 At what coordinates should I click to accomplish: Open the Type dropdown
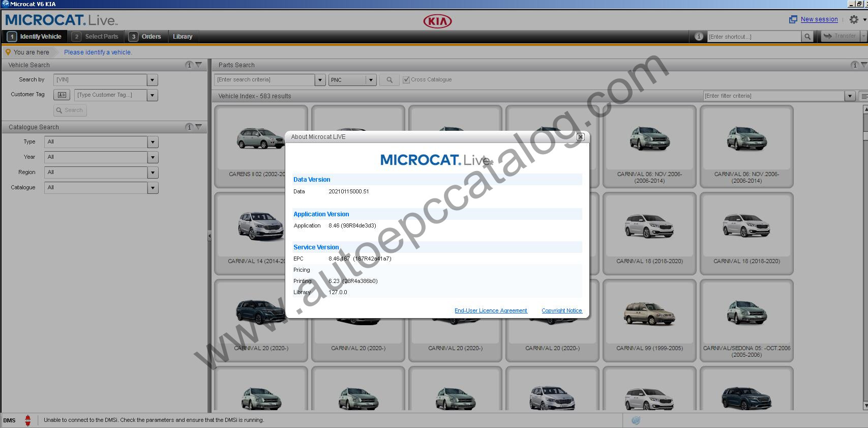[x=153, y=142]
